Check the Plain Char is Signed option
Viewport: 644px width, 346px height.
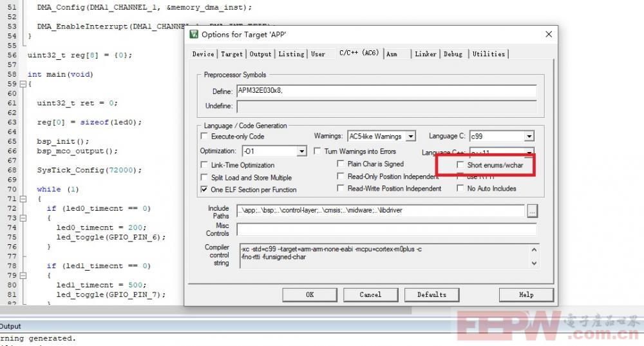(341, 164)
